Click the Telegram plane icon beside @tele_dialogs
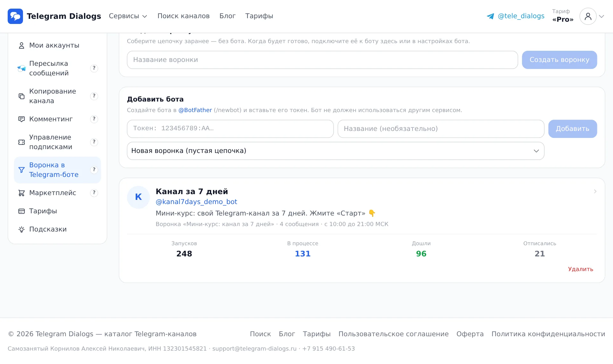The image size is (613, 364). click(x=490, y=16)
